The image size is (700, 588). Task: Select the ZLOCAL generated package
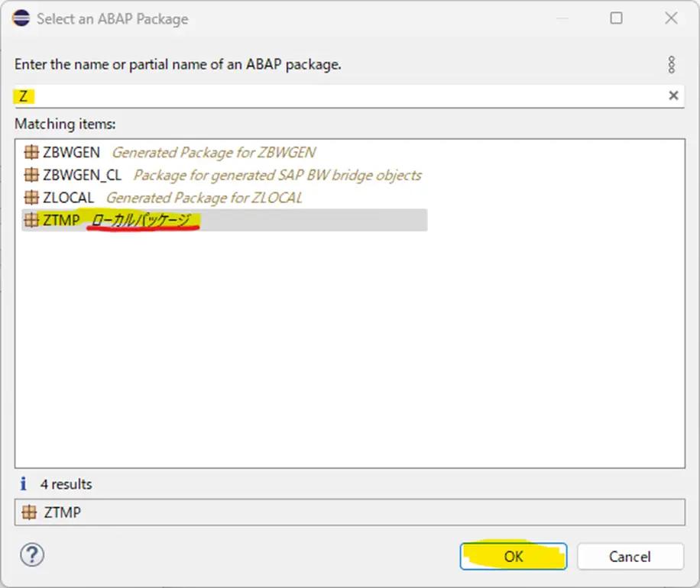click(164, 197)
